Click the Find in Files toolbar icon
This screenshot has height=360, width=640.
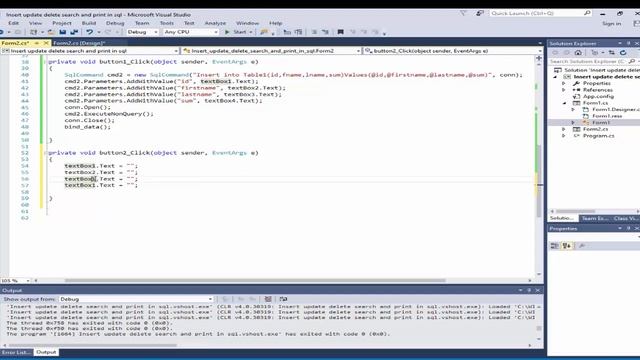tap(264, 32)
